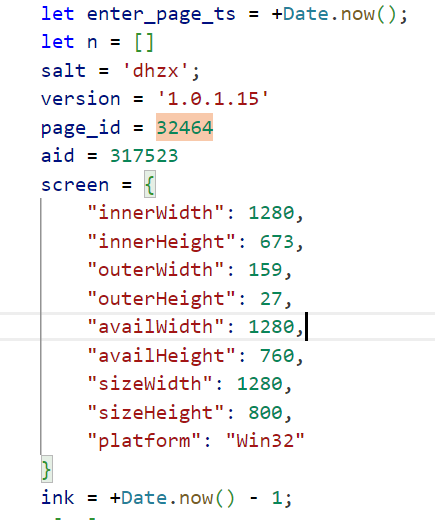This screenshot has height=520, width=435.
Task: Click the highlighted 32464 page_id value
Action: click(184, 127)
